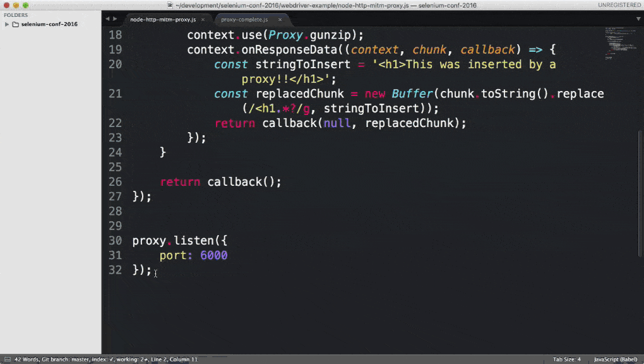Go to previous tab with left arrow

click(107, 19)
